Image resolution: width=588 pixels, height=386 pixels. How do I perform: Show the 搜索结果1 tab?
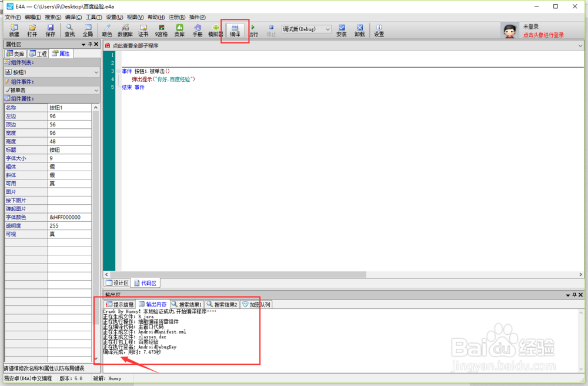point(187,304)
